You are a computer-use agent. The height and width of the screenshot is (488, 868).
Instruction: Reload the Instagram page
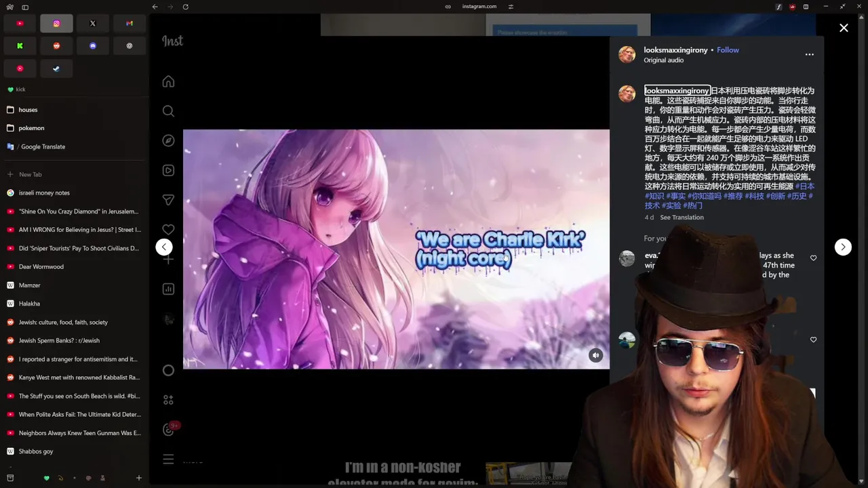tap(185, 7)
